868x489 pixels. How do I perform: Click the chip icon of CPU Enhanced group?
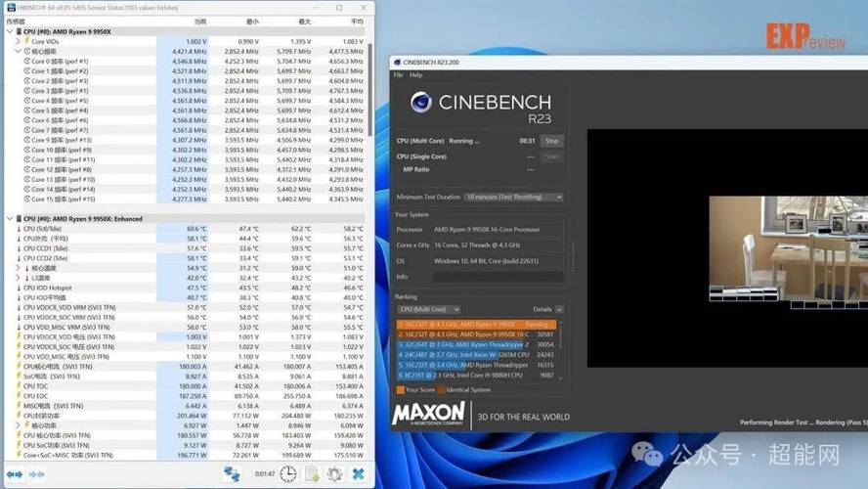point(19,219)
